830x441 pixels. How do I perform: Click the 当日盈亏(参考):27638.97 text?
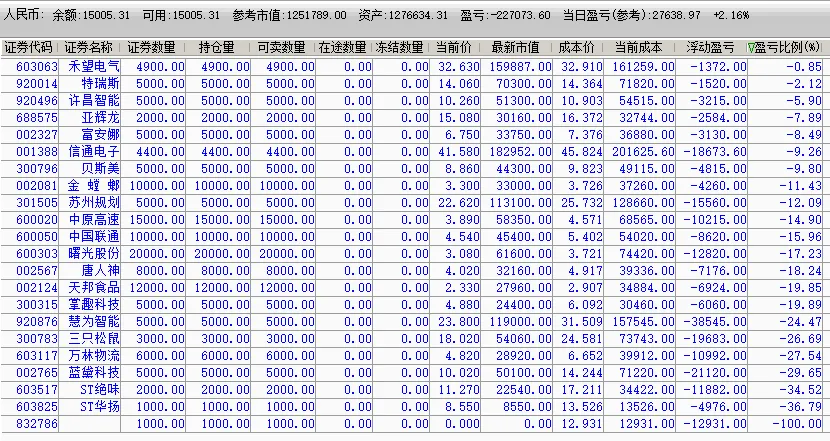click(631, 15)
